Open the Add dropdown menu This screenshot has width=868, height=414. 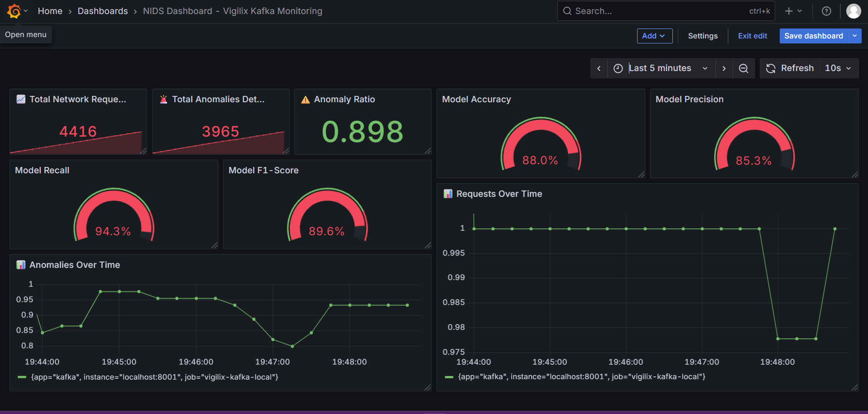point(654,36)
